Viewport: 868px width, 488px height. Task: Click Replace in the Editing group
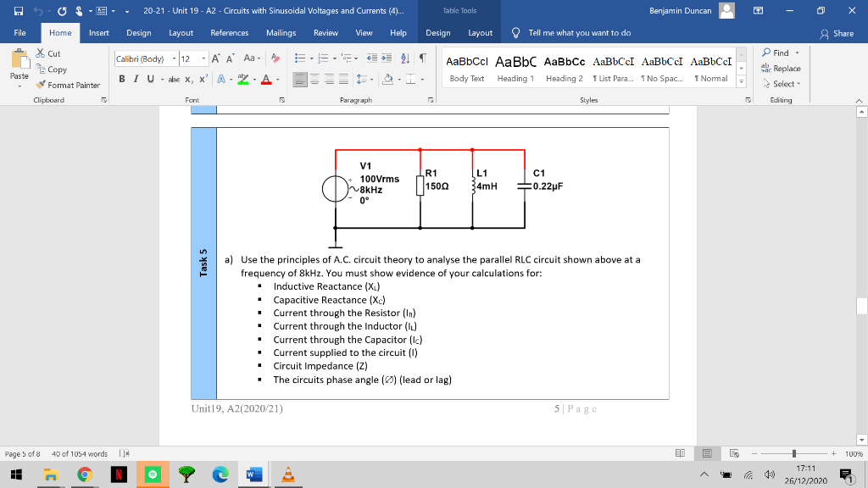point(781,69)
